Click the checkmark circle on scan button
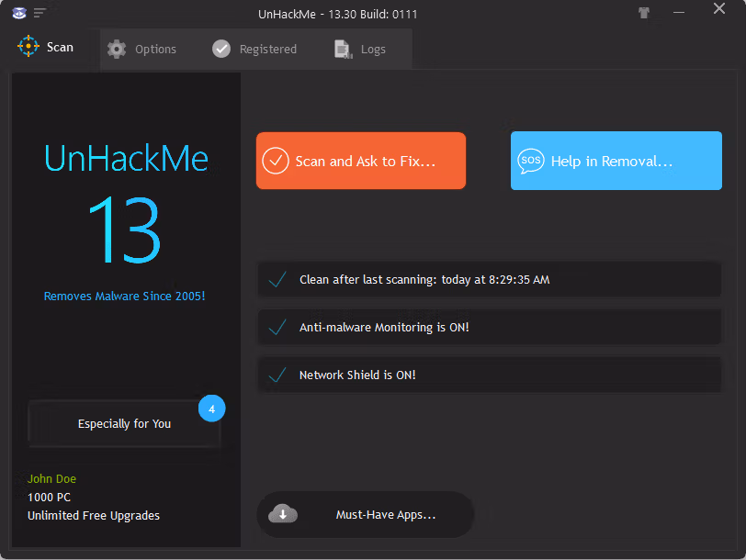746x560 pixels. click(276, 161)
